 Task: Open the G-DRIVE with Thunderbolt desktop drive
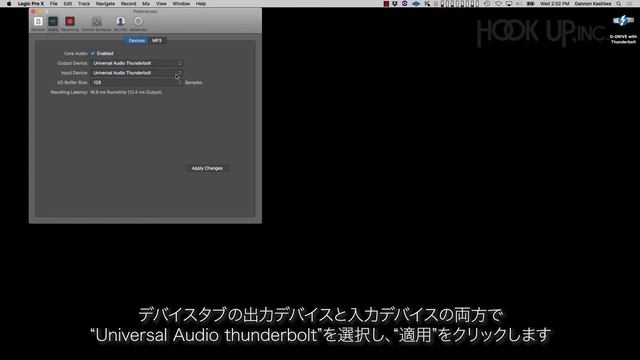pyautogui.click(x=623, y=29)
